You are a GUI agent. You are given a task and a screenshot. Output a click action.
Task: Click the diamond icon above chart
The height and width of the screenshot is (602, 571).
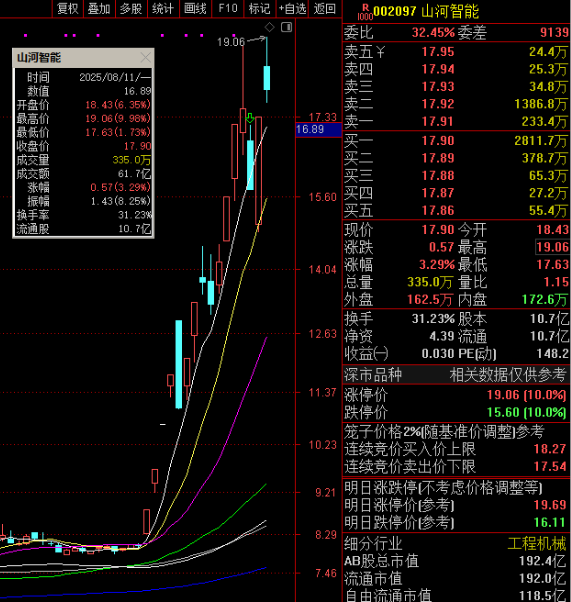coord(270,27)
